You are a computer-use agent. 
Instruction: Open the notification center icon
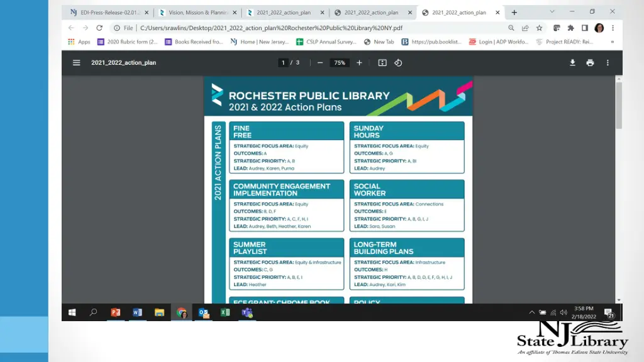(609, 313)
